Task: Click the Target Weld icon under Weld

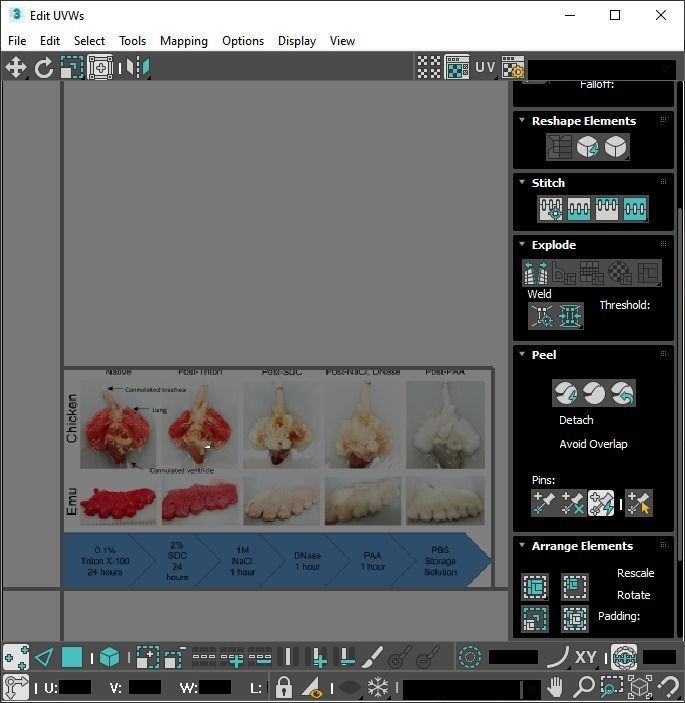Action: pos(542,316)
